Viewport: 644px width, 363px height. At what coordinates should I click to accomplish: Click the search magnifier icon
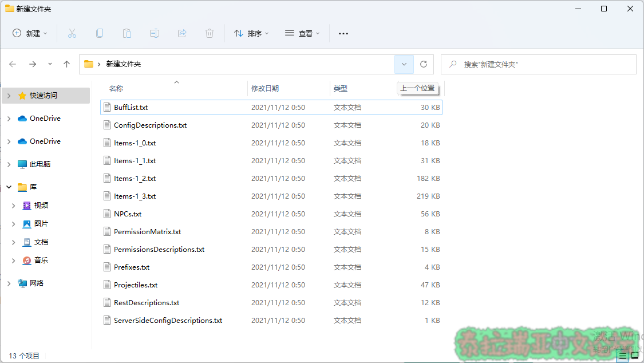click(x=453, y=64)
